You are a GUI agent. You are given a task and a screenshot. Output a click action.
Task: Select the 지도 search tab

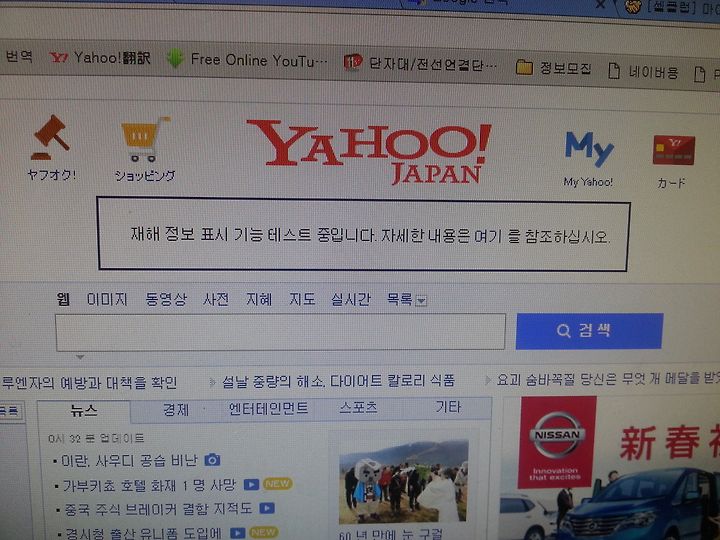pos(302,299)
